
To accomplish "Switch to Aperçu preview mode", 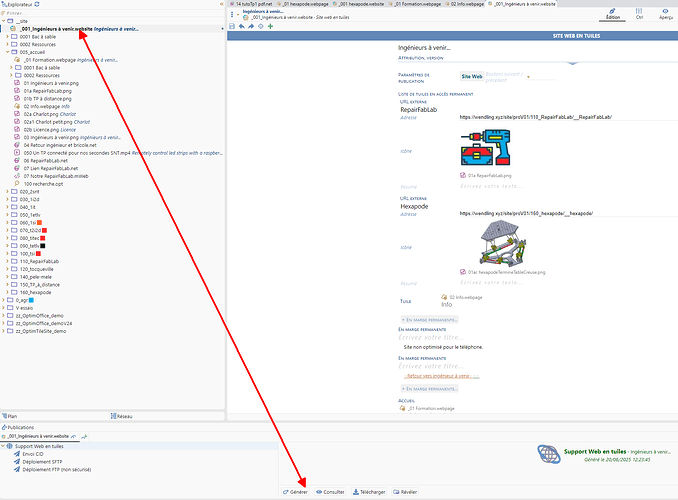I will 665,14.
